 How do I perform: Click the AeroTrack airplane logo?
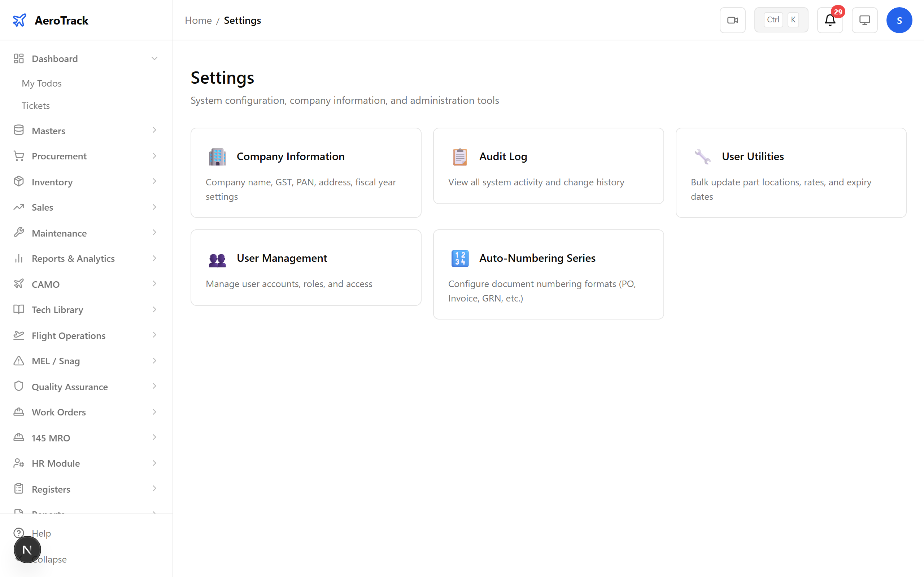19,20
